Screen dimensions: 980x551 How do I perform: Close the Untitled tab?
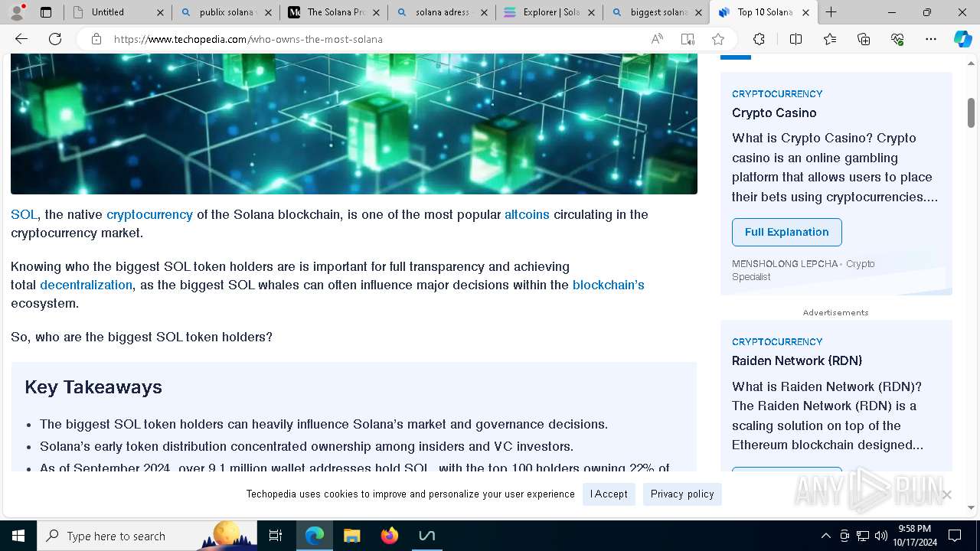[x=160, y=12]
